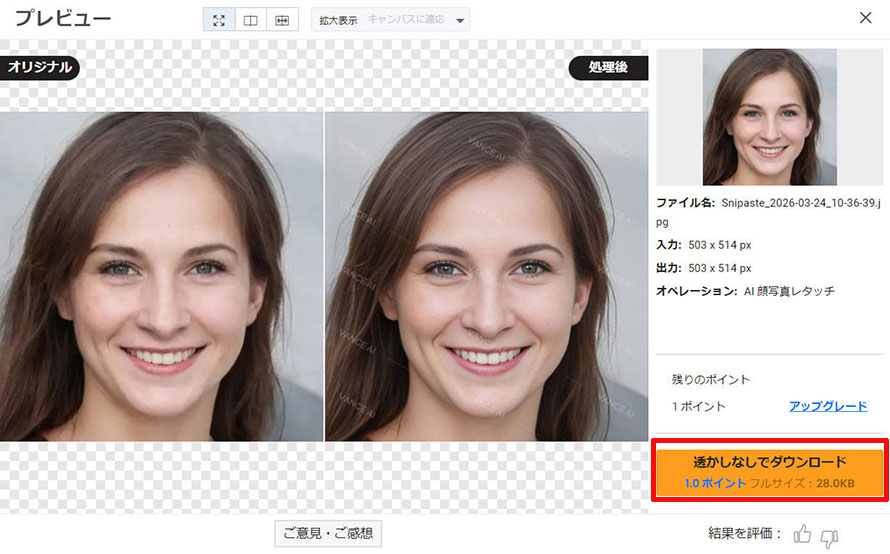Click the オリジナル label badge

[39, 68]
